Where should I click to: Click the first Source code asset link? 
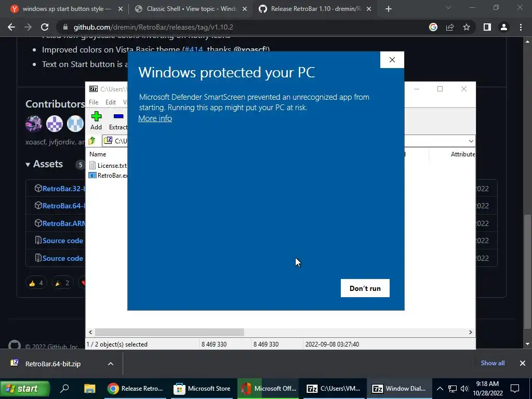[63, 241]
